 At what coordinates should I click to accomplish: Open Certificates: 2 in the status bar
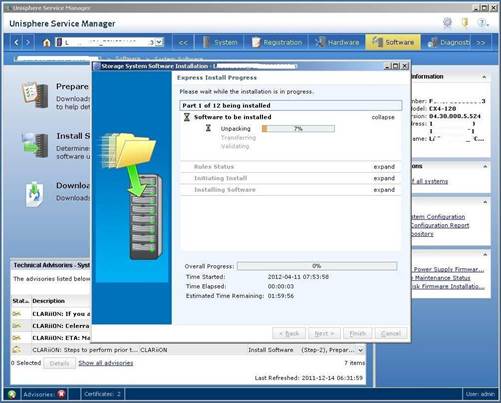click(102, 394)
